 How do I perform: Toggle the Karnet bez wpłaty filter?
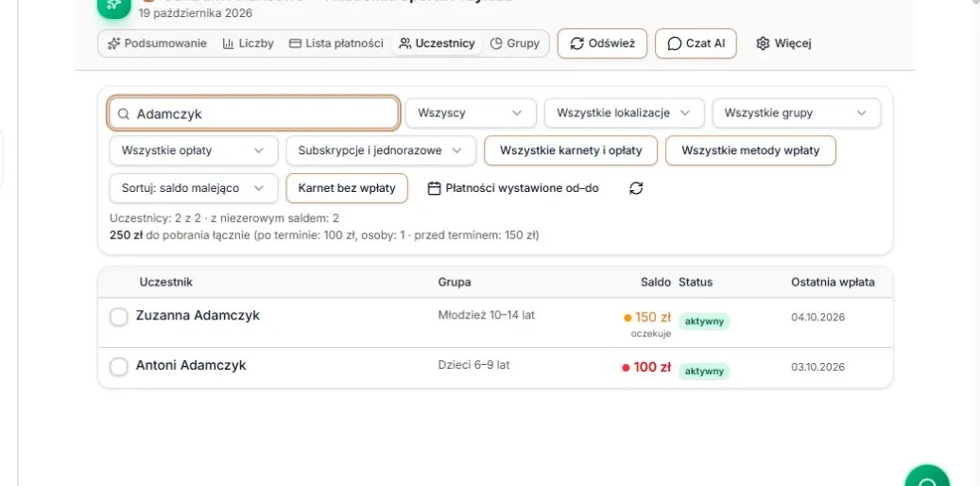(347, 188)
